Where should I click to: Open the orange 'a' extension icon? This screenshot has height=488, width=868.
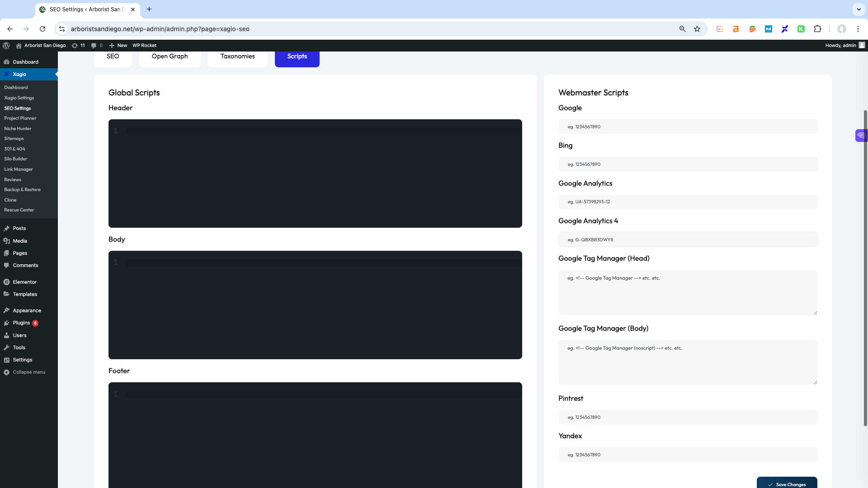[736, 29]
